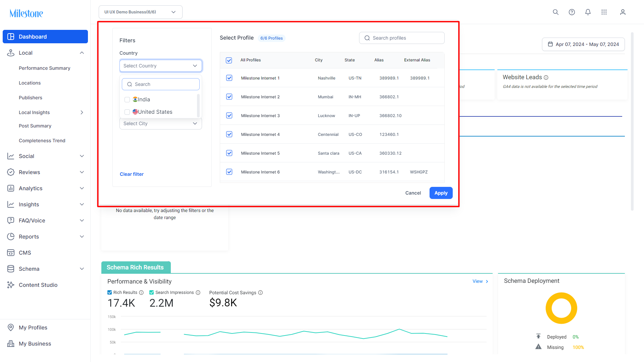
Task: Uncheck Milestone Internet 3 profile
Action: pyautogui.click(x=229, y=115)
